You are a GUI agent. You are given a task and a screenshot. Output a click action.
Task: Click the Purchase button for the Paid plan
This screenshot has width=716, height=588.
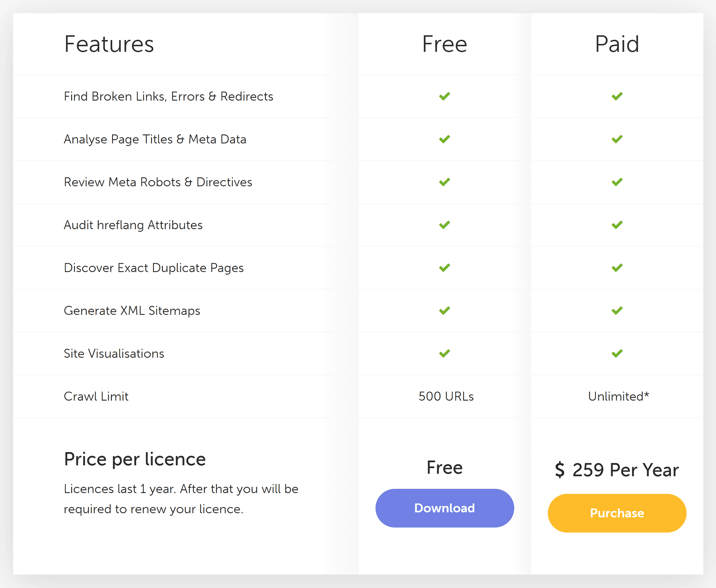pyautogui.click(x=617, y=513)
